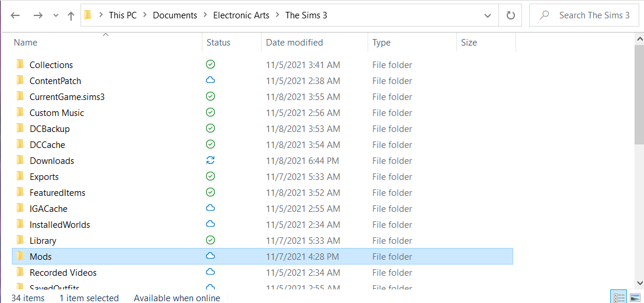
Task: Click the green checkmark beside Collections
Action: pyautogui.click(x=210, y=65)
